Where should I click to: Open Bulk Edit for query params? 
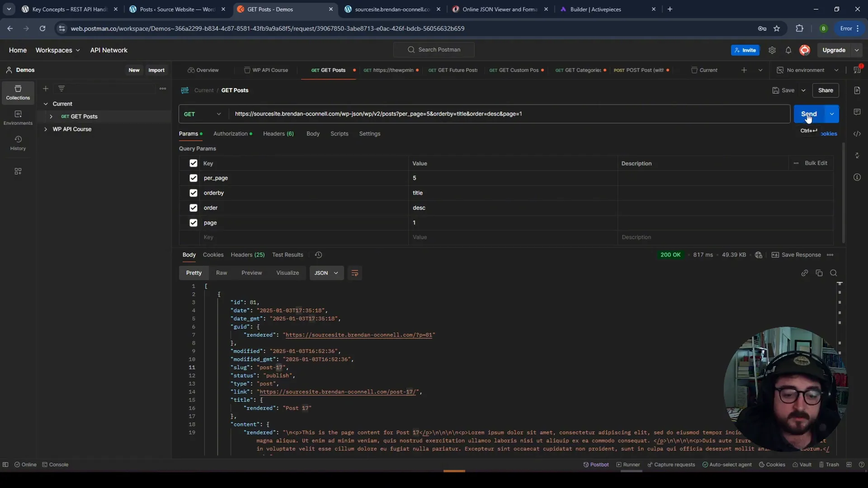tap(816, 163)
